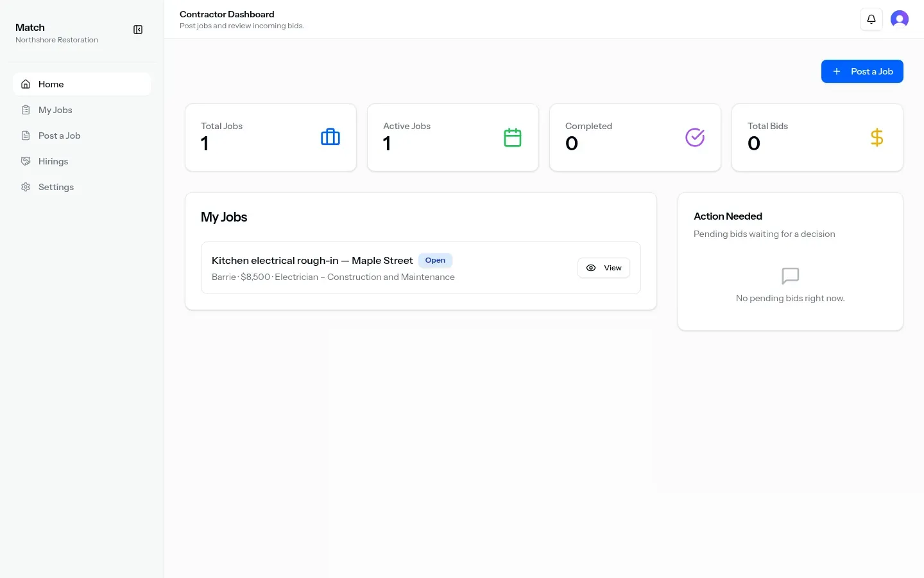The width and height of the screenshot is (924, 578).
Task: Click the clipboard icon beside My Jobs
Action: point(26,110)
